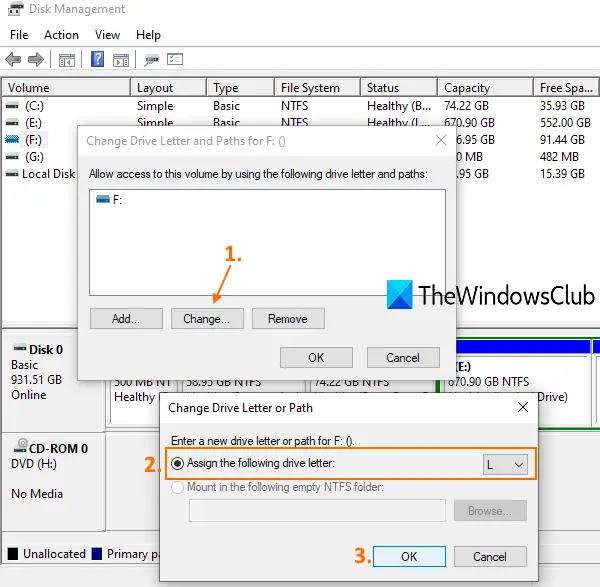Click the black Unallocated legend swatch
Image resolution: width=600 pixels, height=587 pixels.
click(x=13, y=554)
